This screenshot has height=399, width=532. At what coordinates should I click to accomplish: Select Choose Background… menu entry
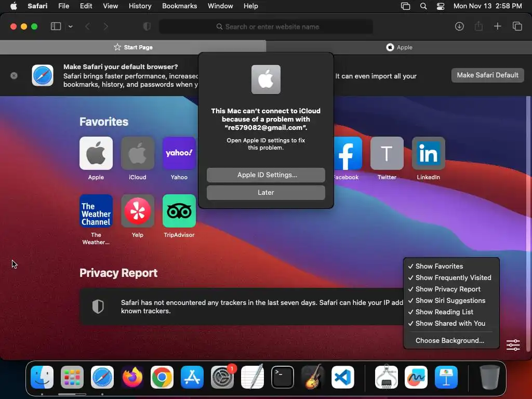tap(451, 340)
